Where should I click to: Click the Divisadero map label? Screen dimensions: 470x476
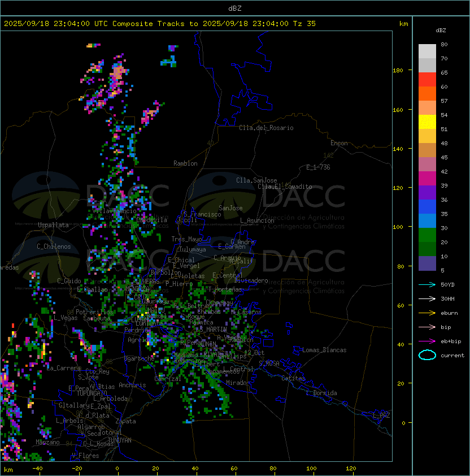251,280
